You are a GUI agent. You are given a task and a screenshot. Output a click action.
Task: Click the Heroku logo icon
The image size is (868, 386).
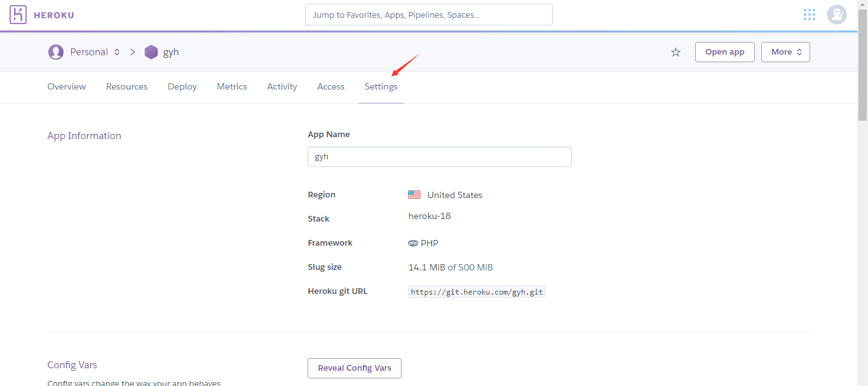(x=18, y=15)
